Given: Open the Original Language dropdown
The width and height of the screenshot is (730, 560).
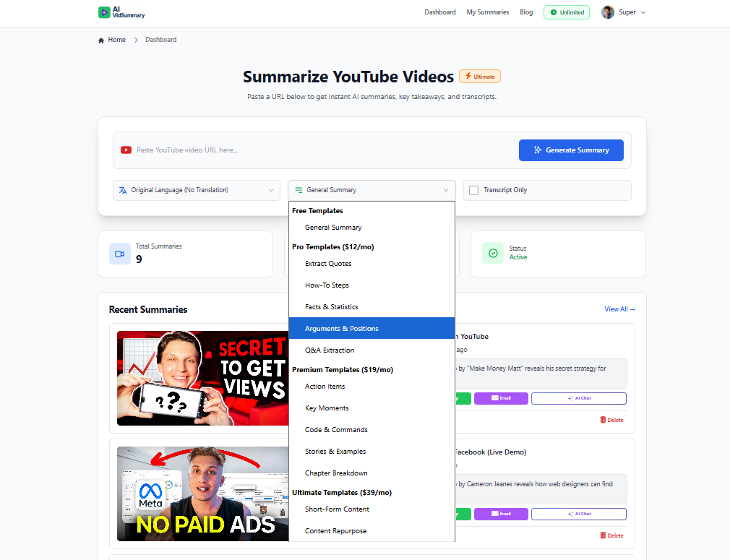Looking at the screenshot, I should 196,190.
